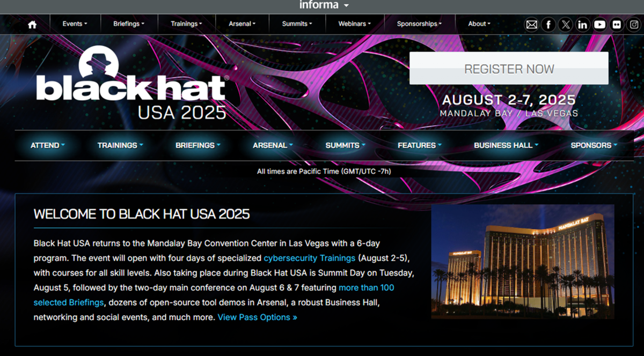This screenshot has width=644, height=356.
Task: Open the About dropdown menu
Action: point(479,24)
